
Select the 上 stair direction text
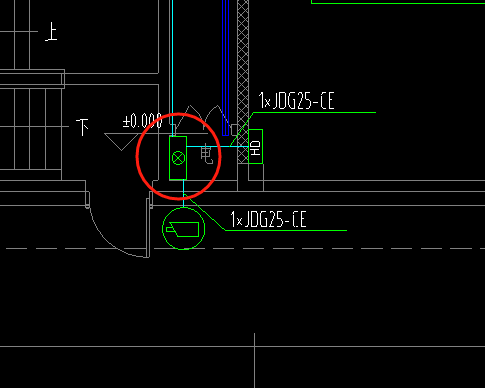[x=51, y=32]
